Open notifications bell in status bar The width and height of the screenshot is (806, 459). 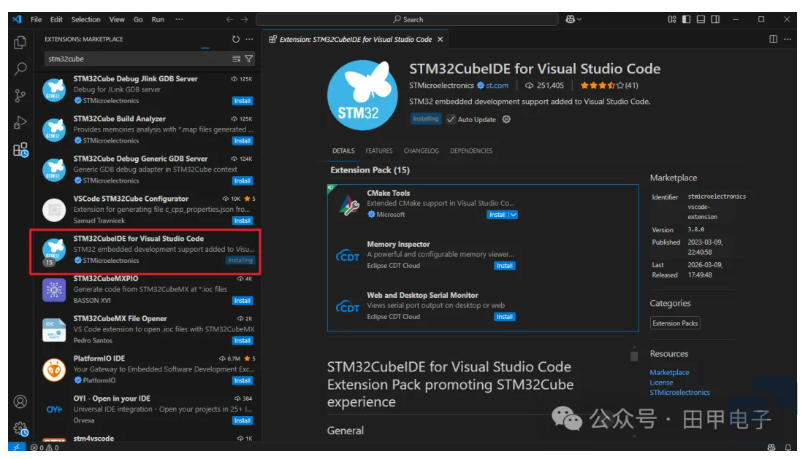(x=787, y=448)
